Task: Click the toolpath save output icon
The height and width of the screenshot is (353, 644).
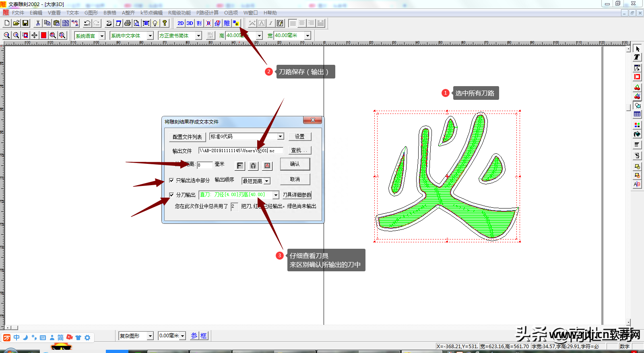Action: (236, 23)
